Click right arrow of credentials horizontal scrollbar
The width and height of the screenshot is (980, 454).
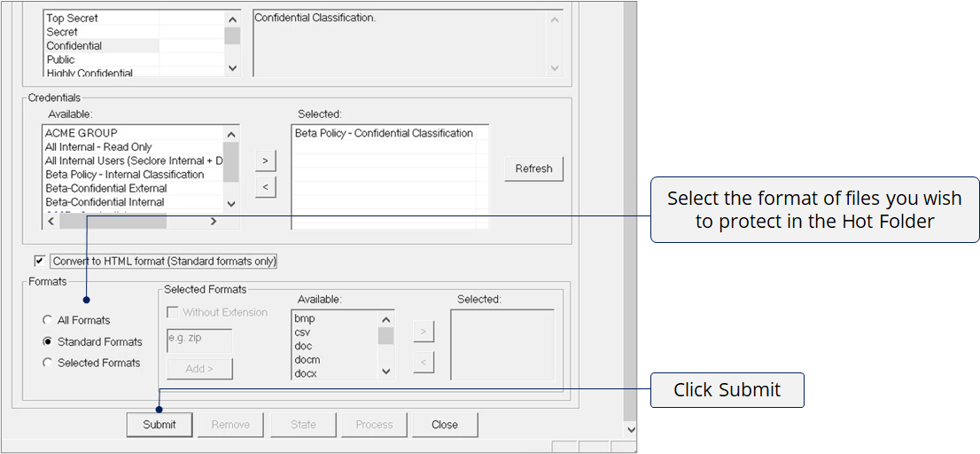pos(214,221)
